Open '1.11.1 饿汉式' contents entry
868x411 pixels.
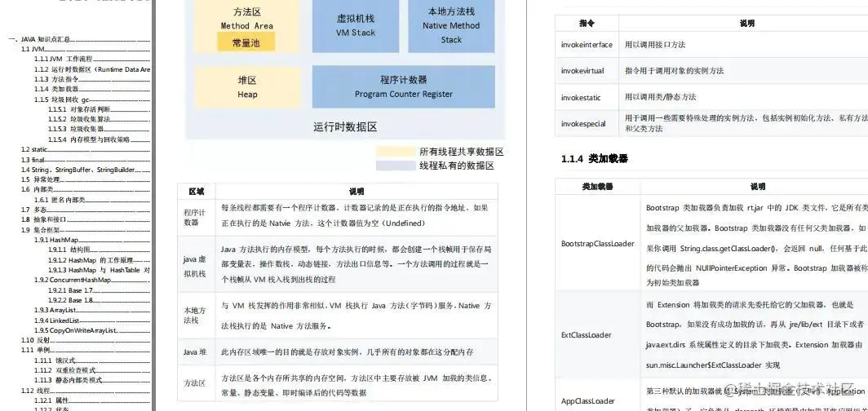(x=92, y=360)
